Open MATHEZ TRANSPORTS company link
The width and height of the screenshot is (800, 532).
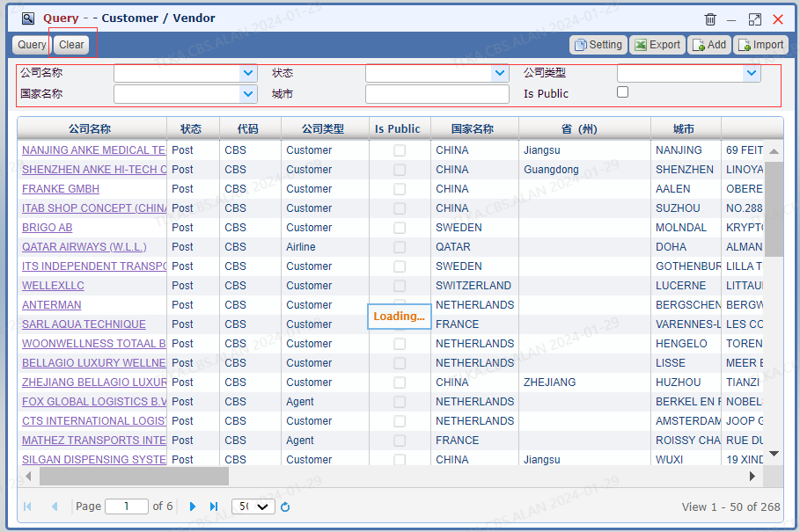pyautogui.click(x=94, y=441)
